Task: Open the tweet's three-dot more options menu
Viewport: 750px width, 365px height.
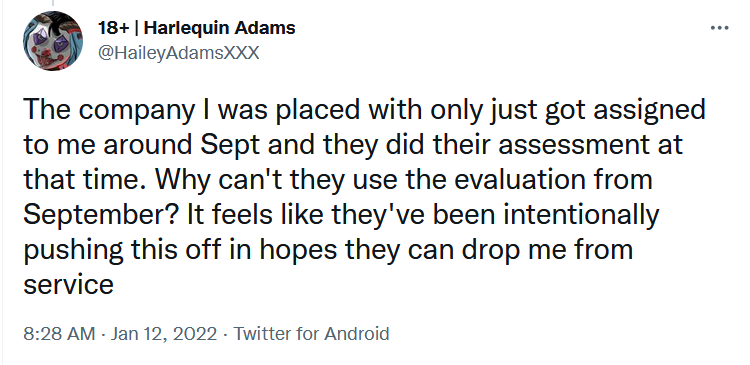Action: coord(719,28)
